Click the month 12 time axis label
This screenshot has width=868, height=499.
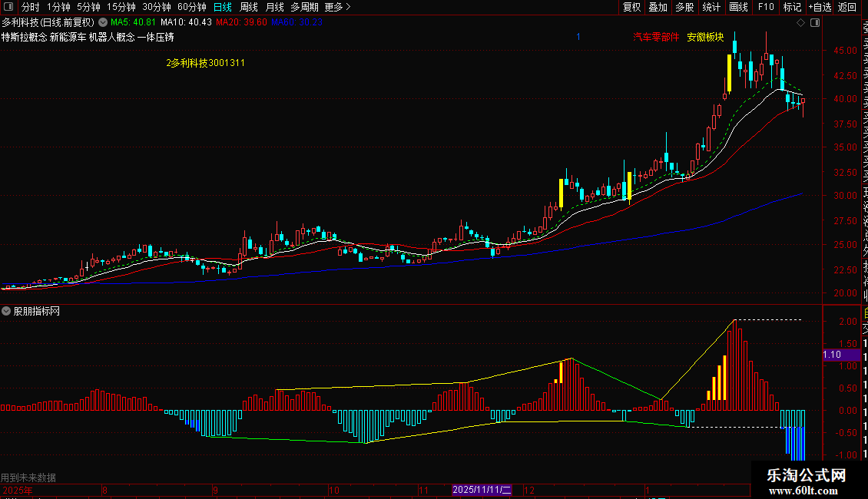point(529,491)
